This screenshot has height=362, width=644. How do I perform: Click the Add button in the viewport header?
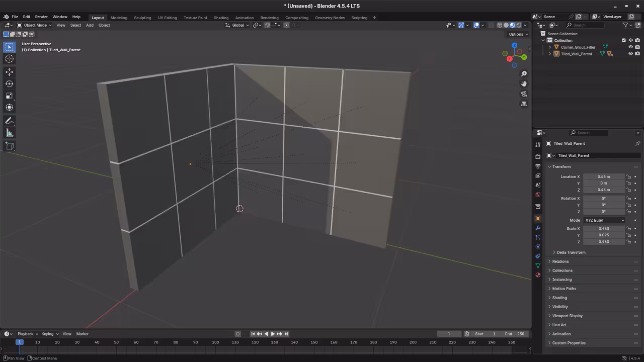(90, 25)
